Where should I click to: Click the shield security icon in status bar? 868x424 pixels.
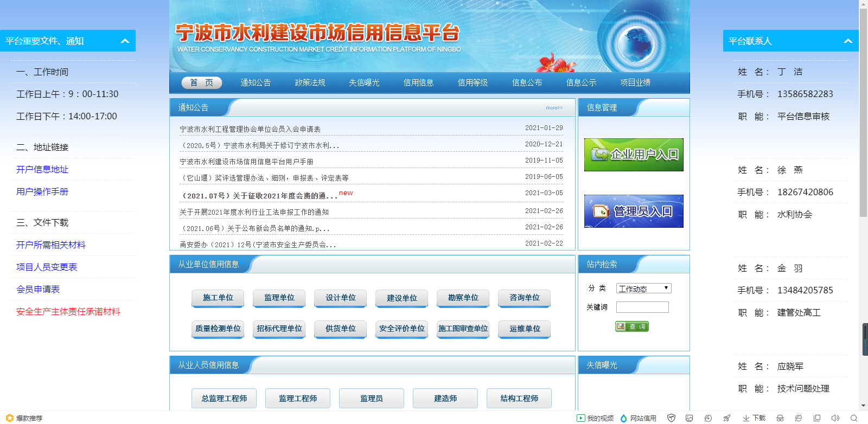671,418
